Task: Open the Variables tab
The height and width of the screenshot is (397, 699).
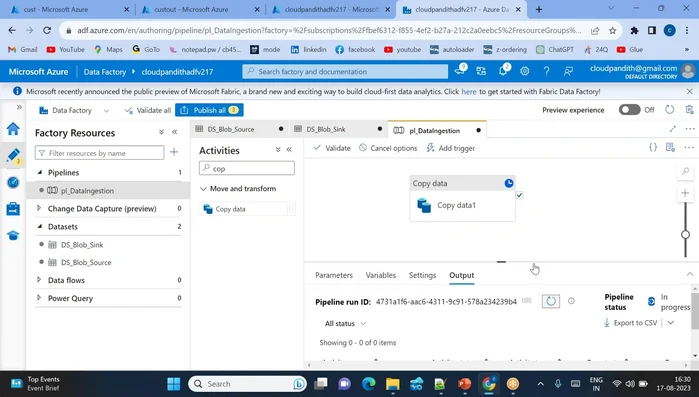Action: 381,275
